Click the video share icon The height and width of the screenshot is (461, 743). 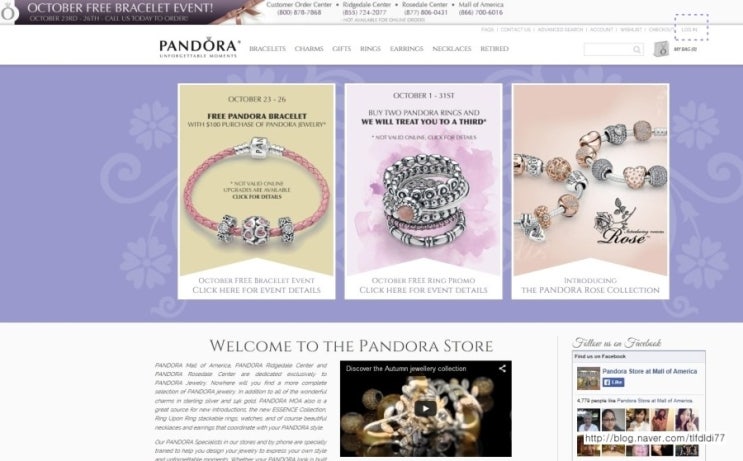tap(502, 368)
